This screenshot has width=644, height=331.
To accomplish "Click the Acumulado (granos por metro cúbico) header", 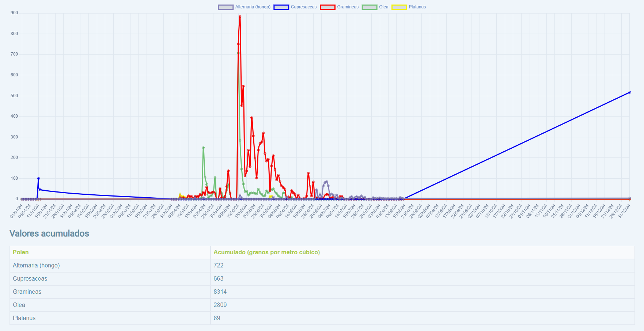I will pyautogui.click(x=266, y=252).
